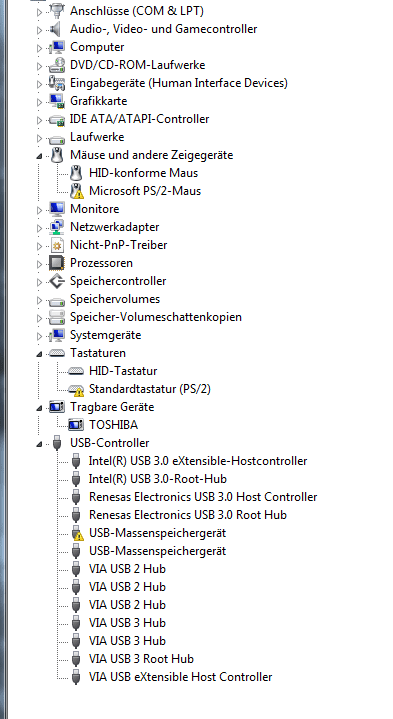Screen dimensions: 393x719
Task: Click the Eingabegeräte HID icon
Action: click(57, 83)
